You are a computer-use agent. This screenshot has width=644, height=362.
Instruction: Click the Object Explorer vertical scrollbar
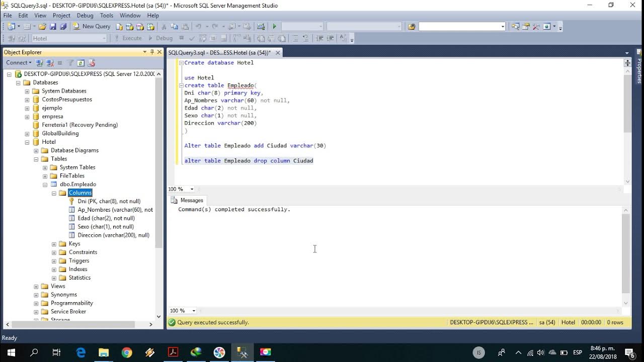159,195
